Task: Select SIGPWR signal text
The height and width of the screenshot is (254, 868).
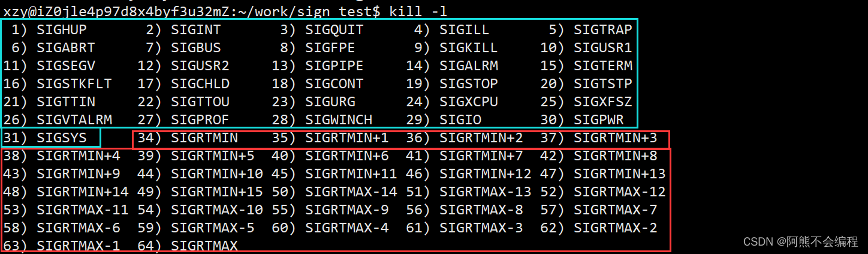Action: point(599,119)
